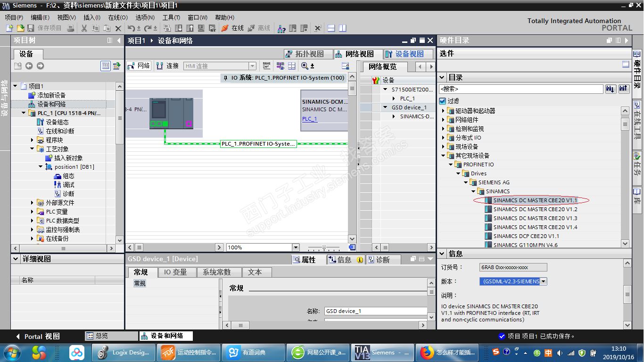Click the Print icon in toolbar
This screenshot has width=644, height=362.
[x=71, y=28]
